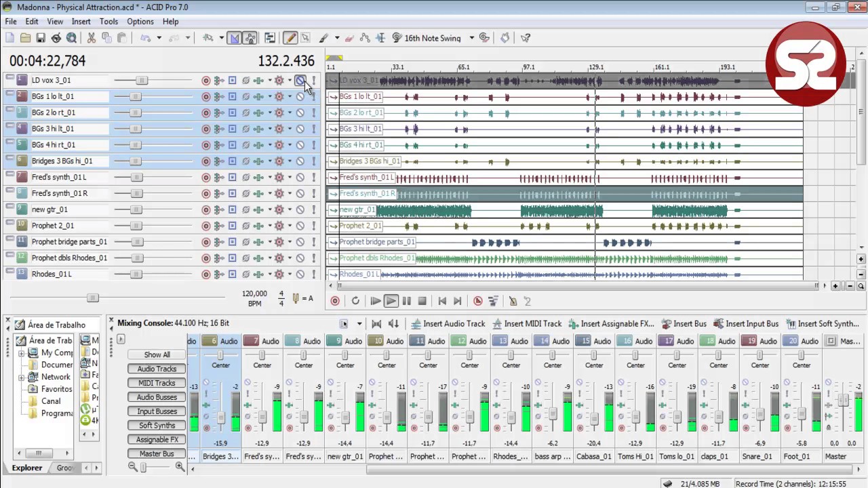This screenshot has height=488, width=868.
Task: Arm Prophet 2_01 track for record
Action: point(206,226)
